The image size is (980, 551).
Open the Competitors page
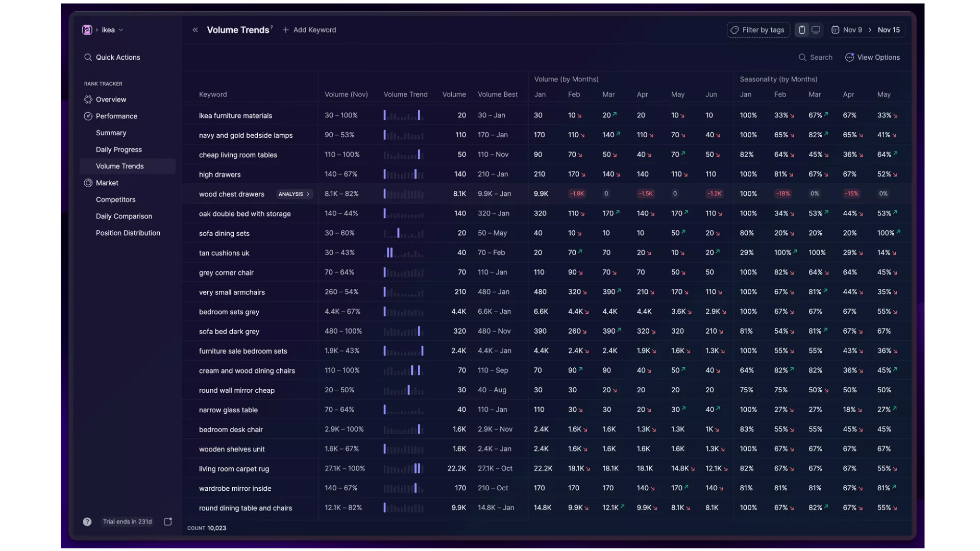coord(116,199)
